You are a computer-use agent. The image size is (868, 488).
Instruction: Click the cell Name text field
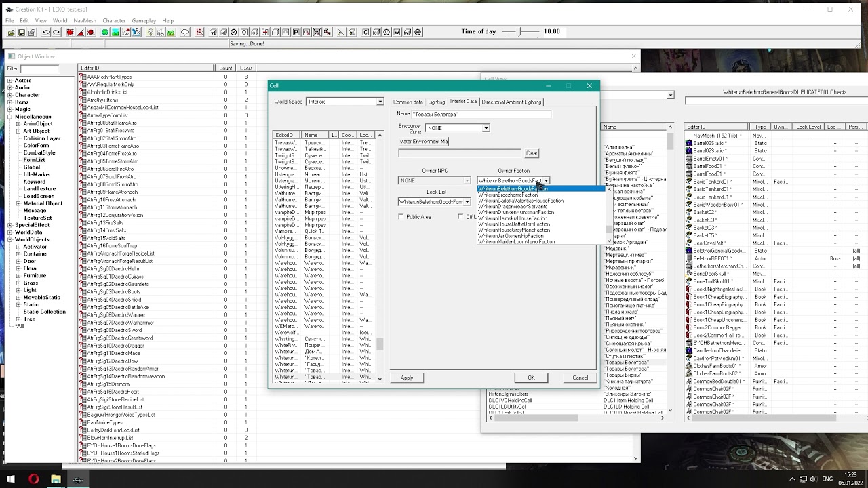[481, 114]
